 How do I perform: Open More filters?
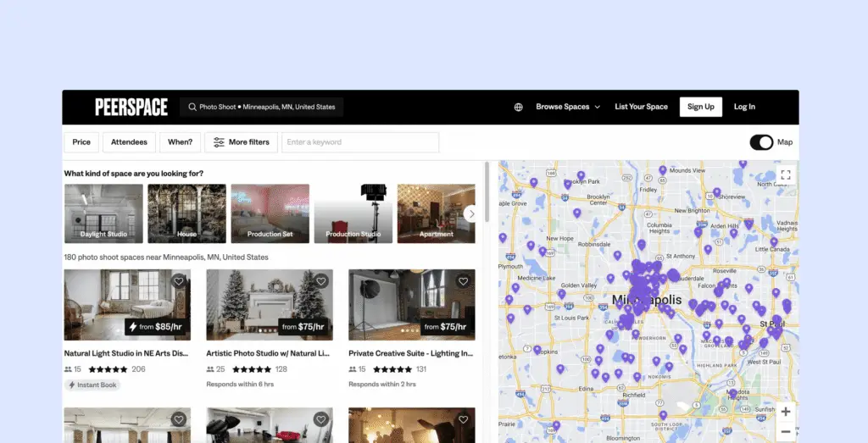pos(241,142)
